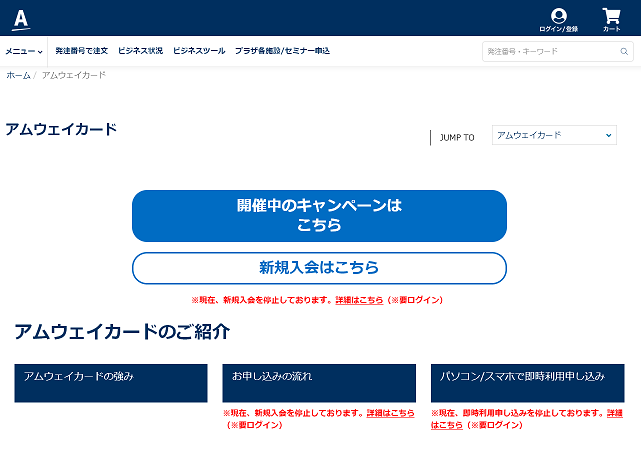Expand the メニュー dropdown
The image size is (641, 449).
coord(24,52)
